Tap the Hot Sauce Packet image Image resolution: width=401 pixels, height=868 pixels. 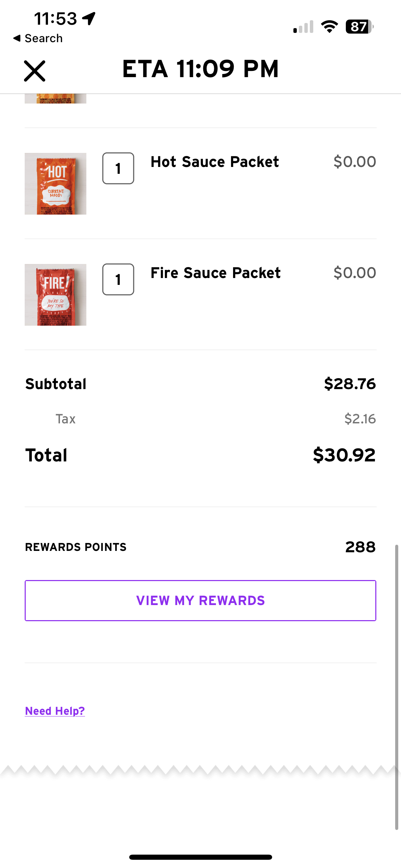click(56, 184)
